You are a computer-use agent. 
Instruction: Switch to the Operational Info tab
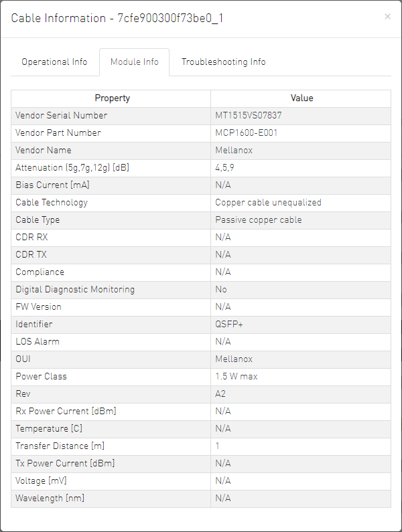[54, 62]
